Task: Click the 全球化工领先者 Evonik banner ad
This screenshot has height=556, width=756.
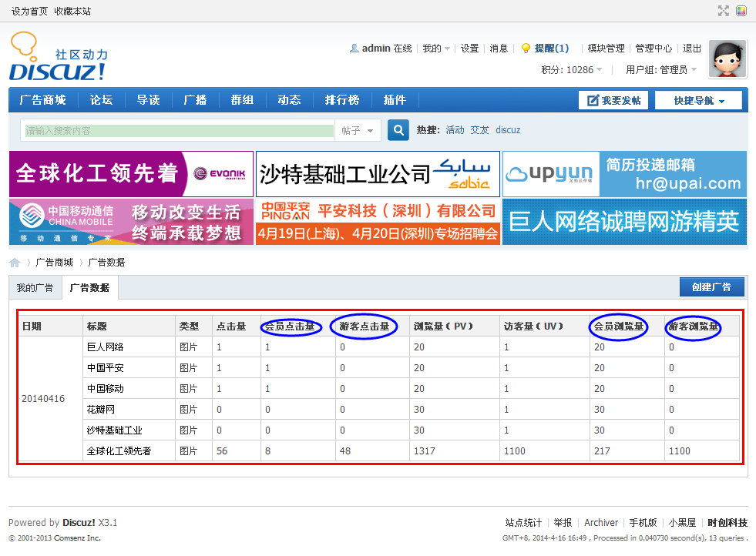Action: click(x=131, y=174)
